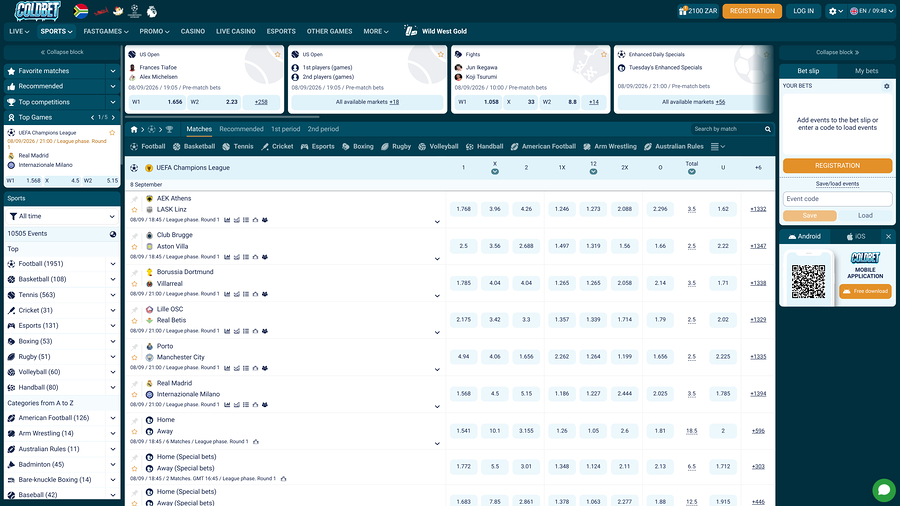Open statistics icon for AEK Athens match
The width and height of the screenshot is (900, 506).
point(227,220)
